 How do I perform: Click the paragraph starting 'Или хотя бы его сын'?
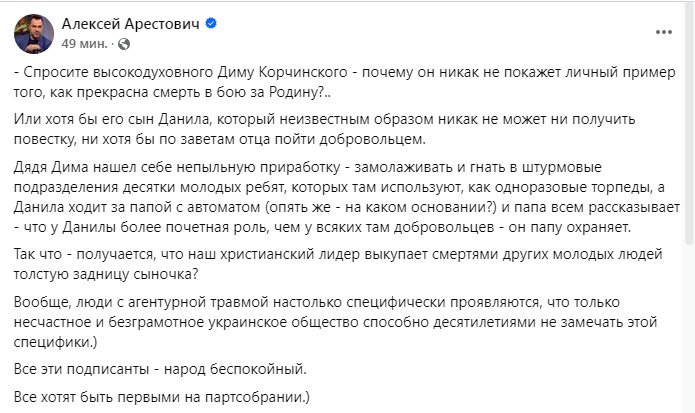click(x=330, y=128)
